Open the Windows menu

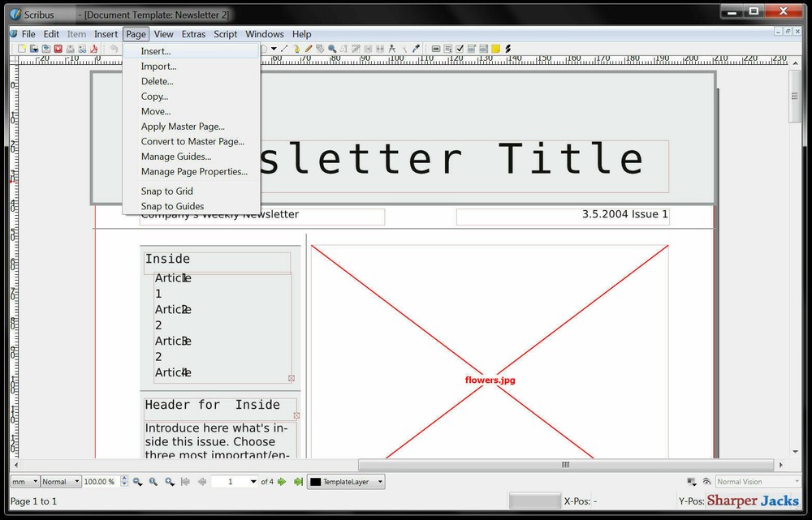[x=264, y=34]
